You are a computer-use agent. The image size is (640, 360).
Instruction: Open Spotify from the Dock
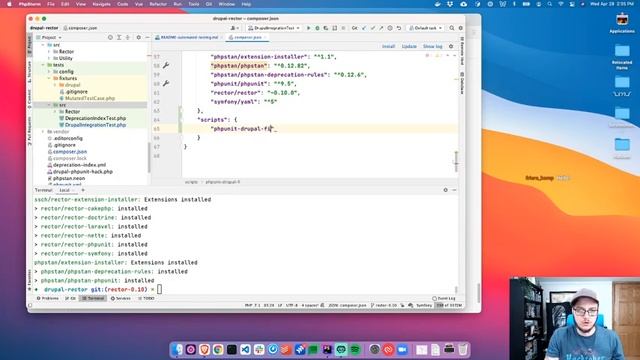pos(355,350)
